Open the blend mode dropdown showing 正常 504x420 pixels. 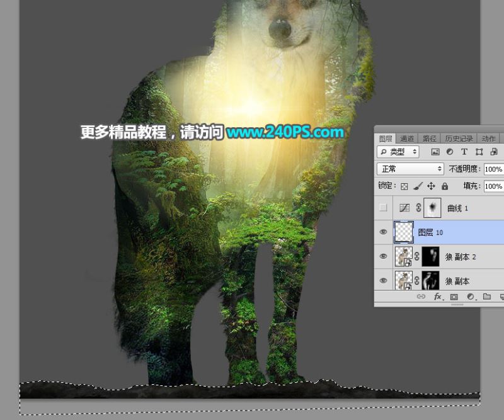click(x=409, y=169)
